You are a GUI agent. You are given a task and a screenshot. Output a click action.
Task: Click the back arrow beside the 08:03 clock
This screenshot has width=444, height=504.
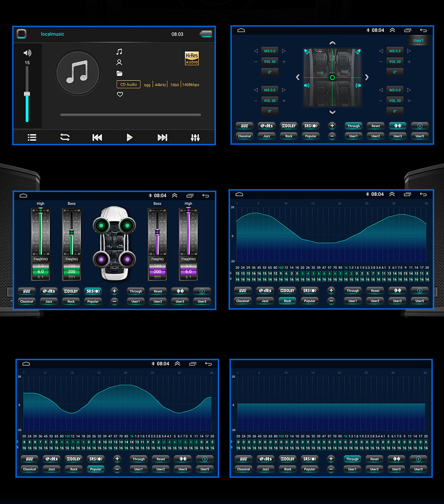[205, 34]
